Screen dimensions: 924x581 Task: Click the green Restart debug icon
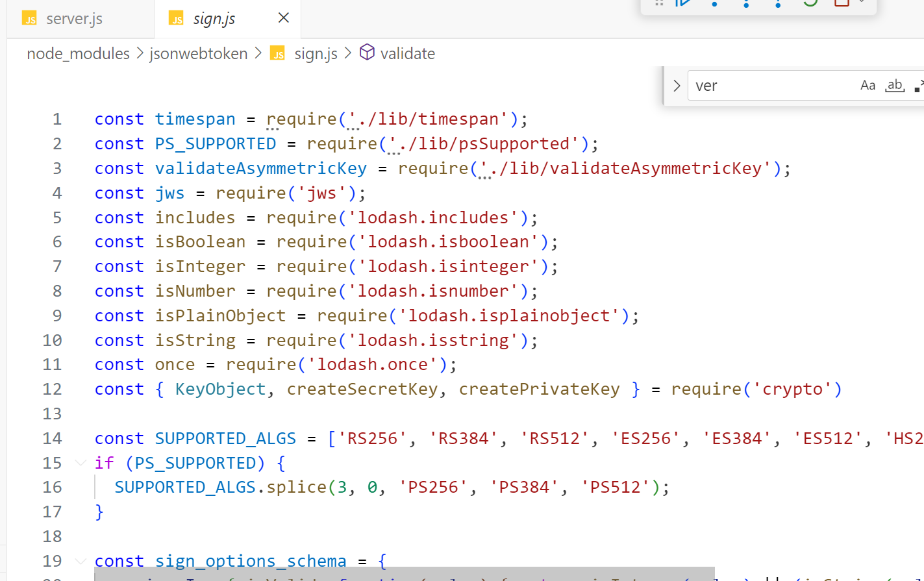pyautogui.click(x=810, y=3)
